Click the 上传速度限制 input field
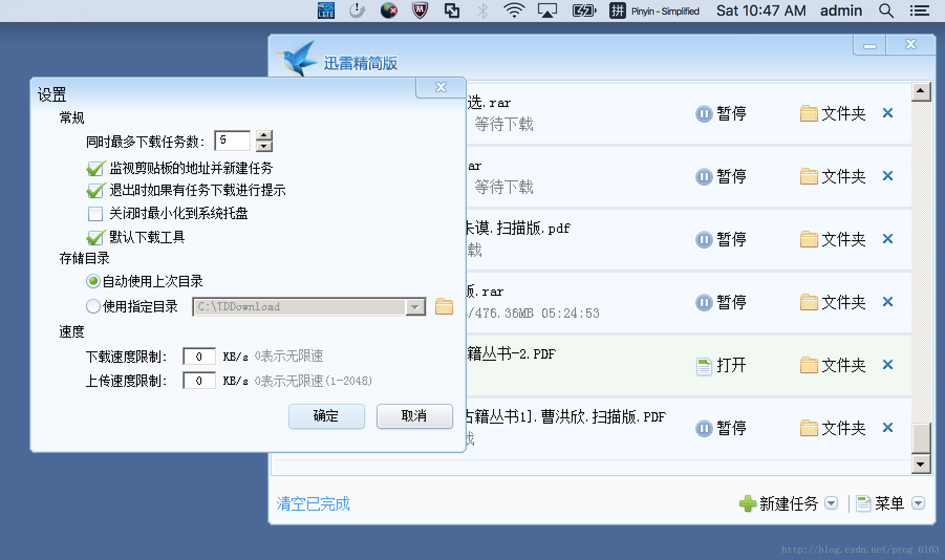 199,381
